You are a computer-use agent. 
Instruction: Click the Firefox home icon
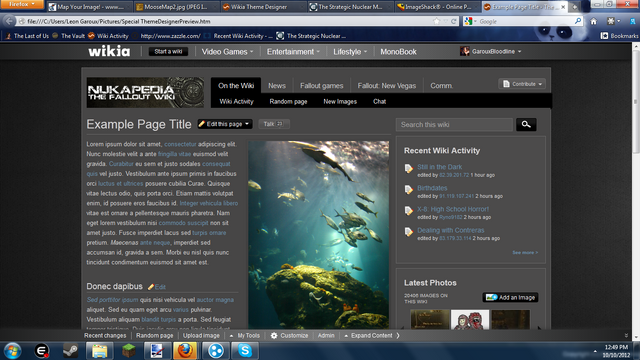point(593,21)
